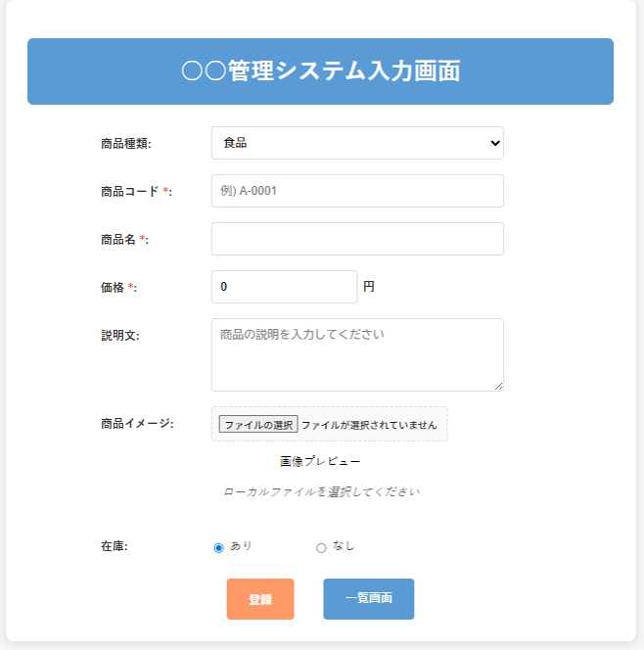The height and width of the screenshot is (650, 644).
Task: Click the 商品イメージ label
Action: 136,424
